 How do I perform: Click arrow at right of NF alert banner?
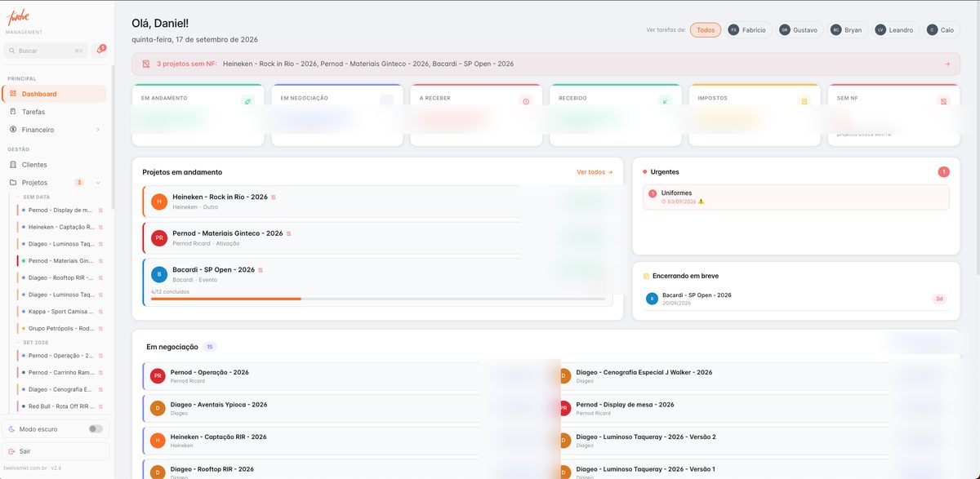tap(947, 64)
